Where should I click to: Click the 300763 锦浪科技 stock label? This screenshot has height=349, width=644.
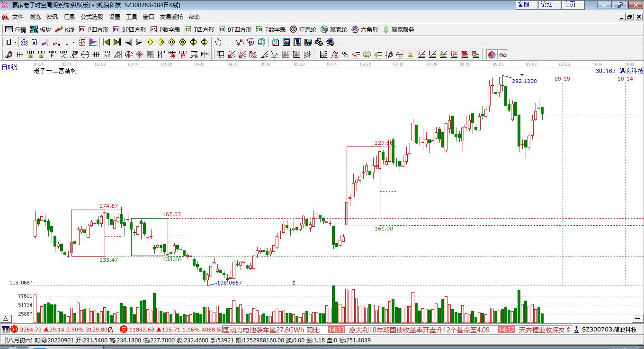click(619, 71)
